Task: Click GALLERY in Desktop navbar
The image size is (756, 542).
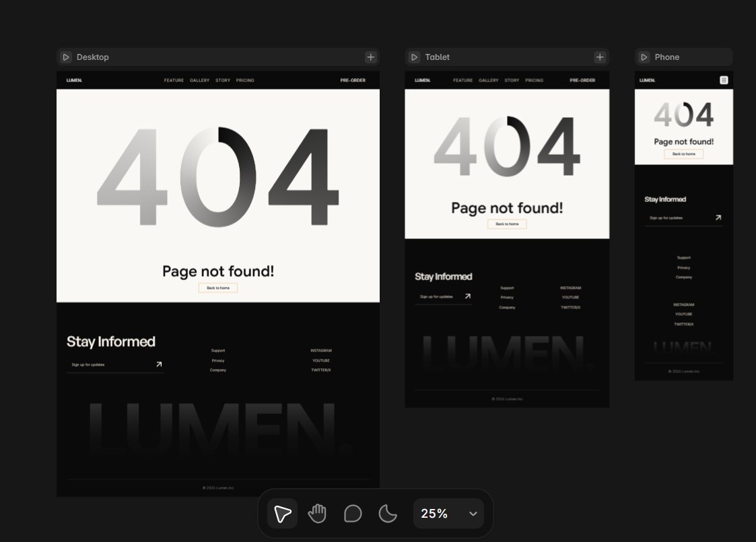Action: [200, 80]
